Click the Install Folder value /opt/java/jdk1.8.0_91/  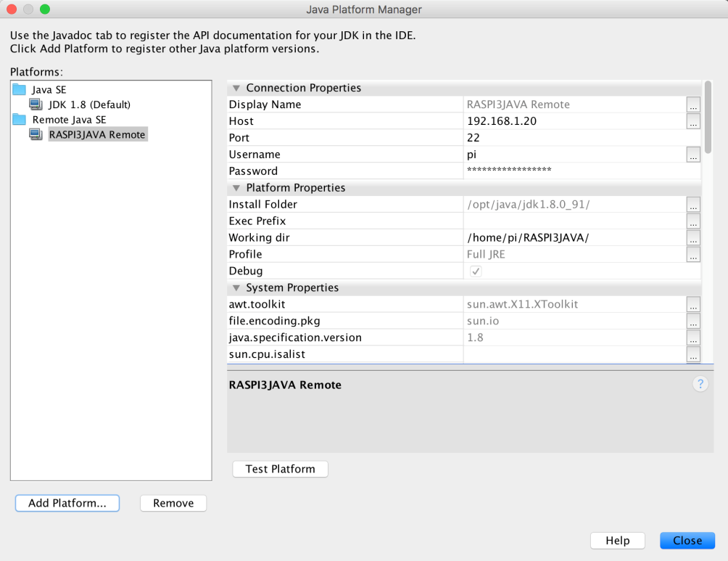click(529, 205)
